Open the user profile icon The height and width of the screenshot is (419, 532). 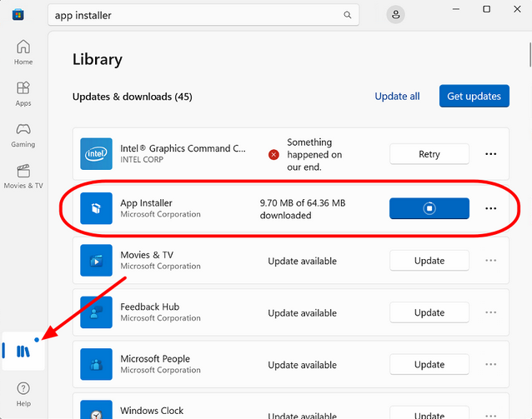pos(395,14)
